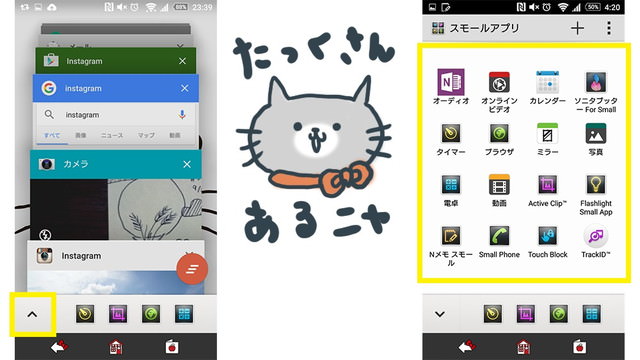Tap back navigation button on left phone

pos(60,347)
